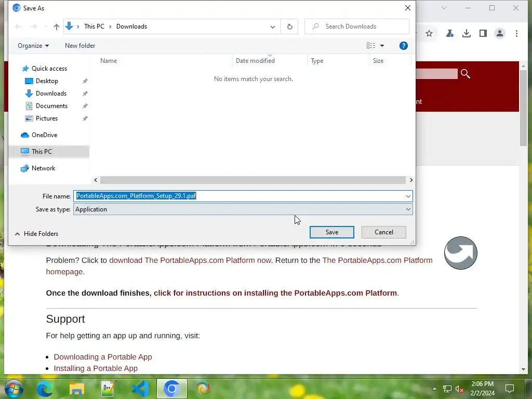
Task: Refresh the Downloads folder listing
Action: (289, 26)
